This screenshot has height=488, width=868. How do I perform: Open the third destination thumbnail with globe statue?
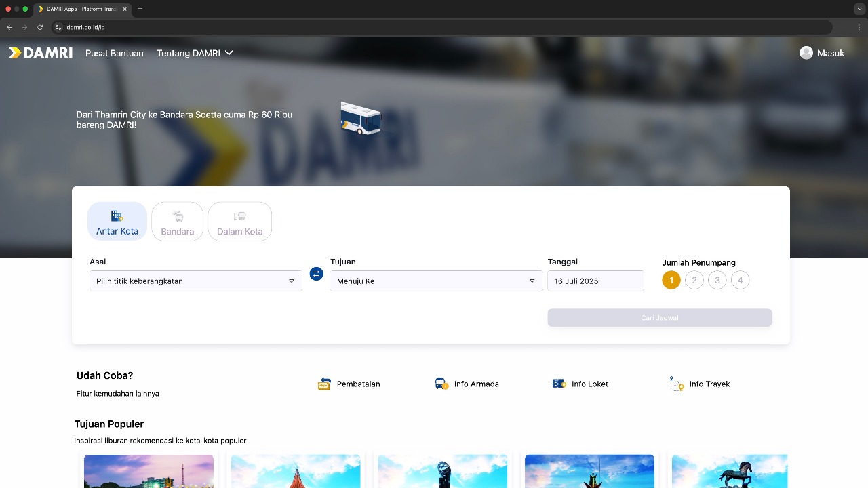[442, 471]
